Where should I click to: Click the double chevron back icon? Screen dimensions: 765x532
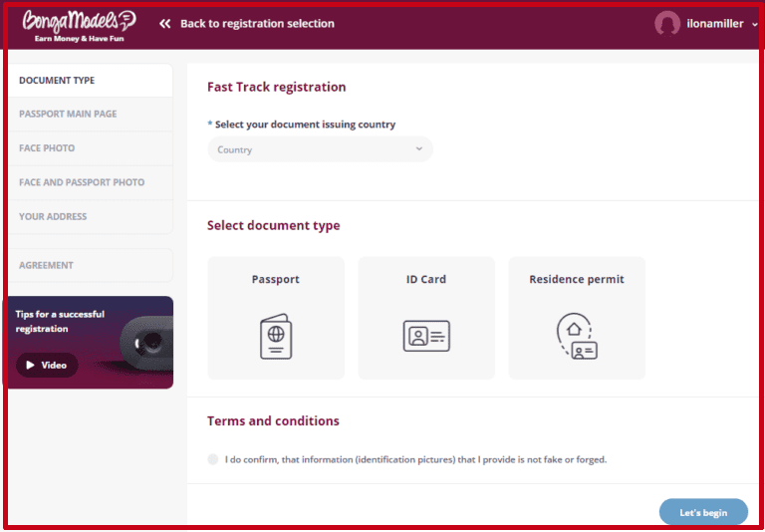pyautogui.click(x=164, y=24)
